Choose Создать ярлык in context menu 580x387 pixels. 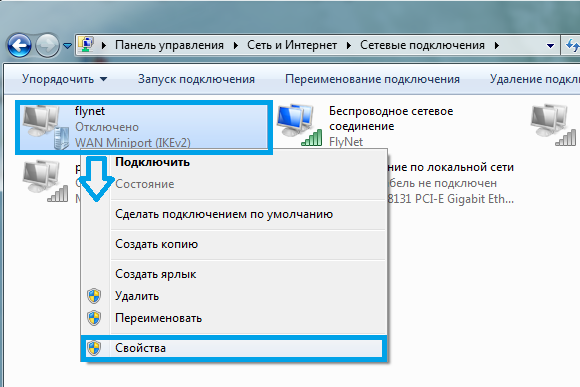pos(234,274)
